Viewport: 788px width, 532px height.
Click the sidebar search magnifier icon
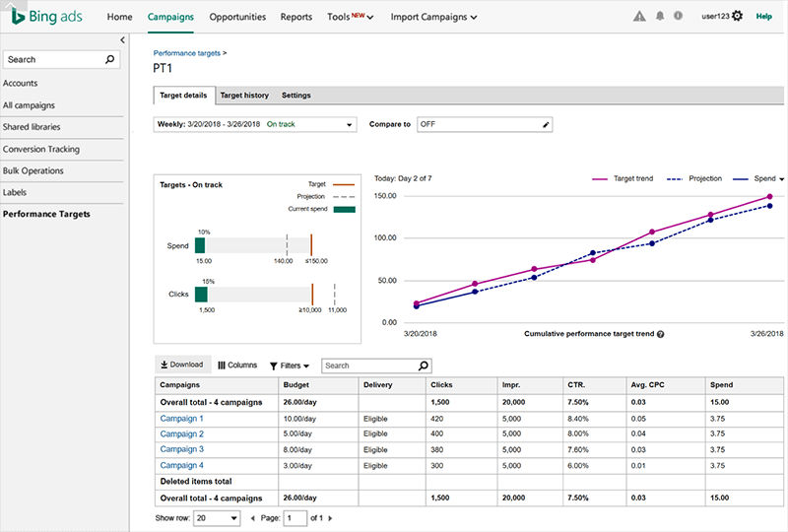click(x=109, y=59)
